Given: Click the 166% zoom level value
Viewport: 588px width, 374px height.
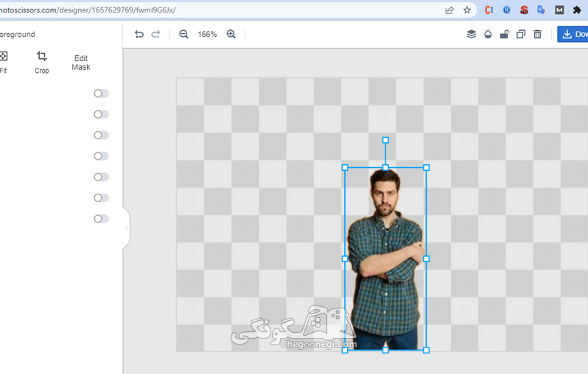Looking at the screenshot, I should pos(207,34).
